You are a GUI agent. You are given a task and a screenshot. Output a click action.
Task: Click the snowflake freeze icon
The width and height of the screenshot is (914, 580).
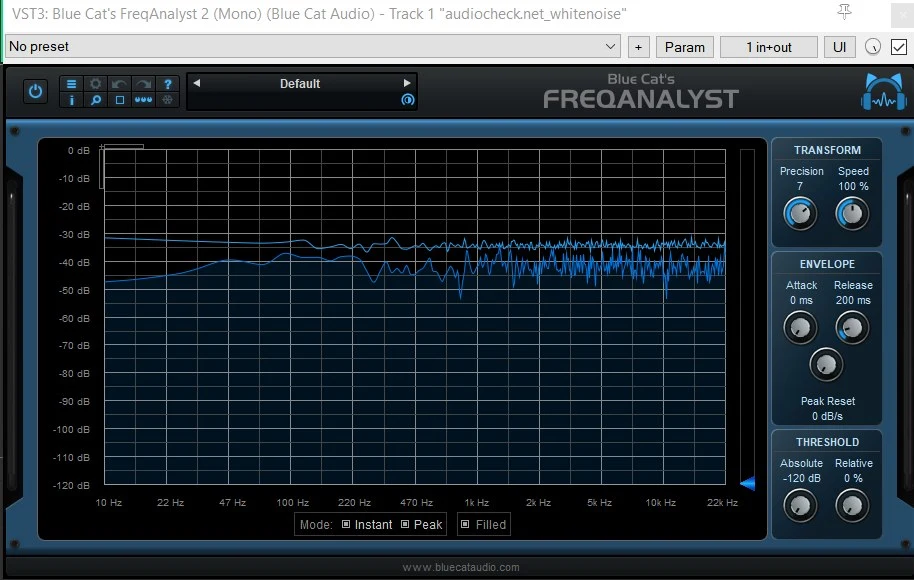coord(167,100)
